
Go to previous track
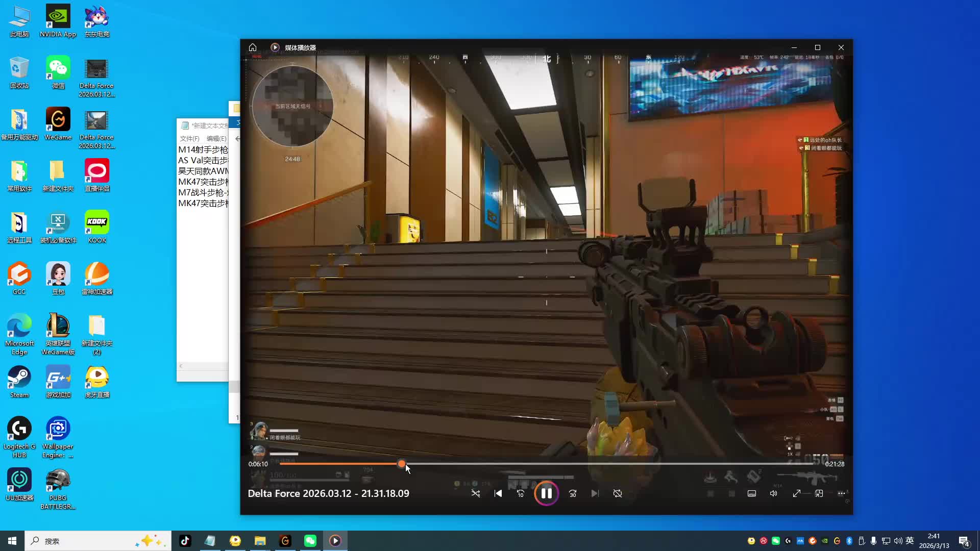(498, 493)
